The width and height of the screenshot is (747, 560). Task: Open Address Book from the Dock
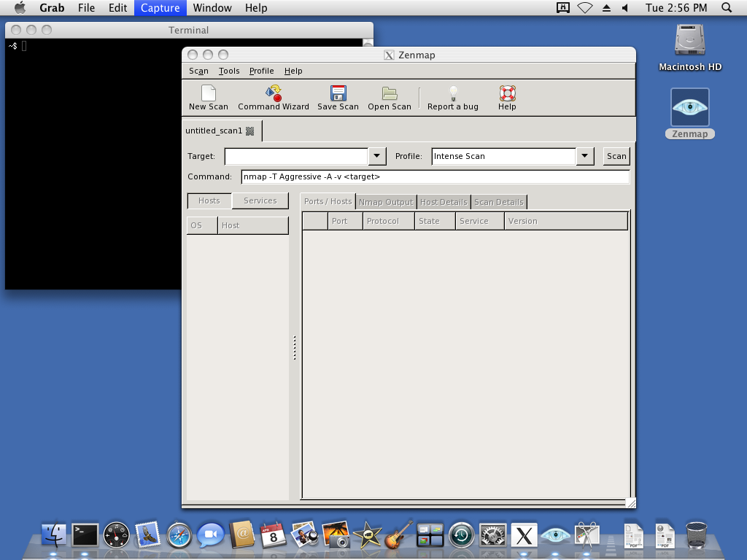(x=242, y=534)
